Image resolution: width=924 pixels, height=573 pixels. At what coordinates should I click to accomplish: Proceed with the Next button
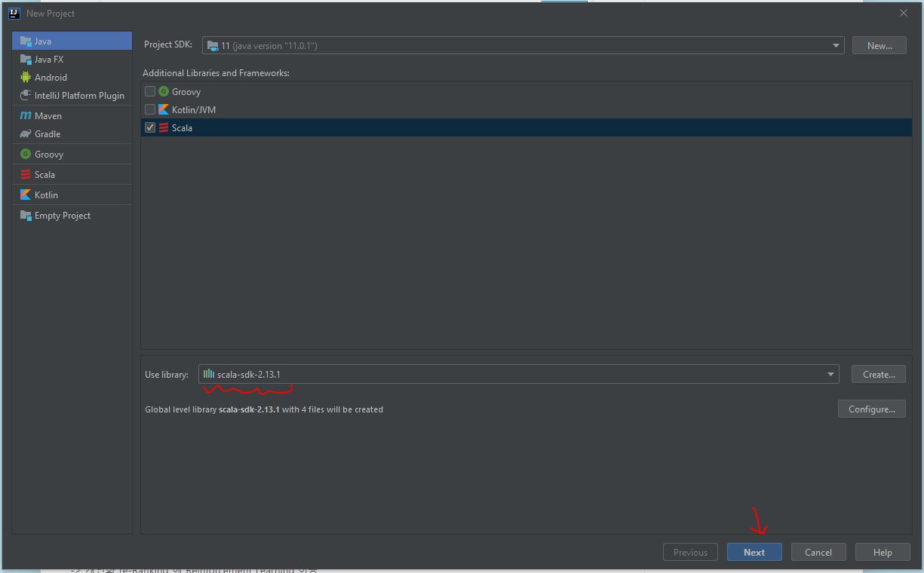[x=754, y=552]
